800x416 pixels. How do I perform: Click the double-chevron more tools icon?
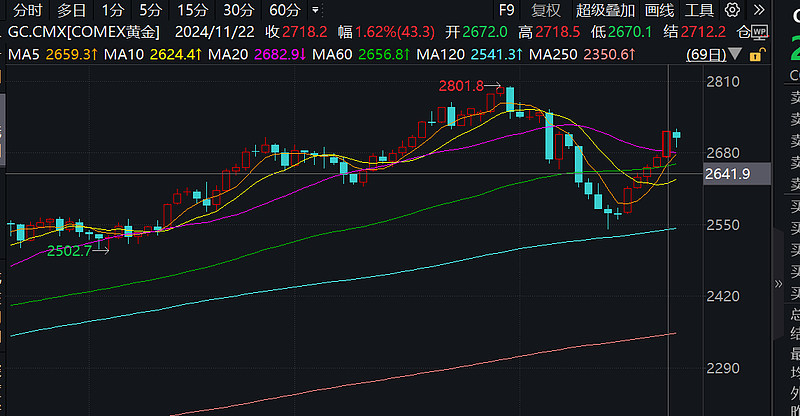tap(759, 10)
